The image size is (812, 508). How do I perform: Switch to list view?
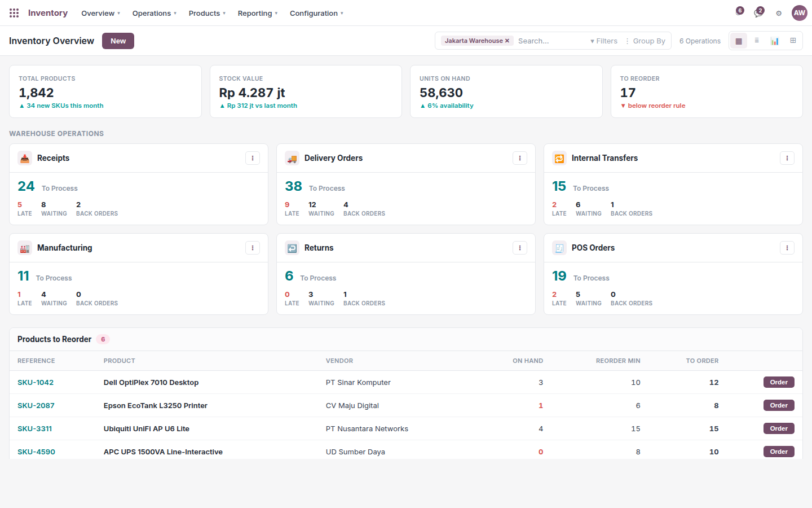tap(757, 41)
